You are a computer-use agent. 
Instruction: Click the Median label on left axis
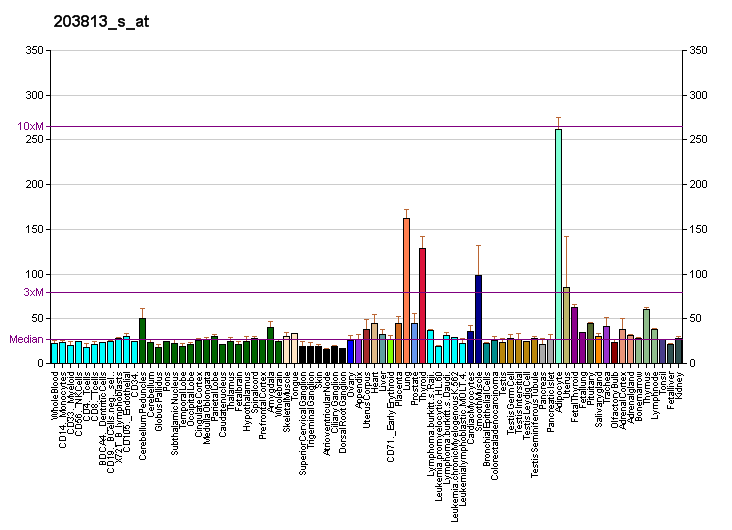26,339
